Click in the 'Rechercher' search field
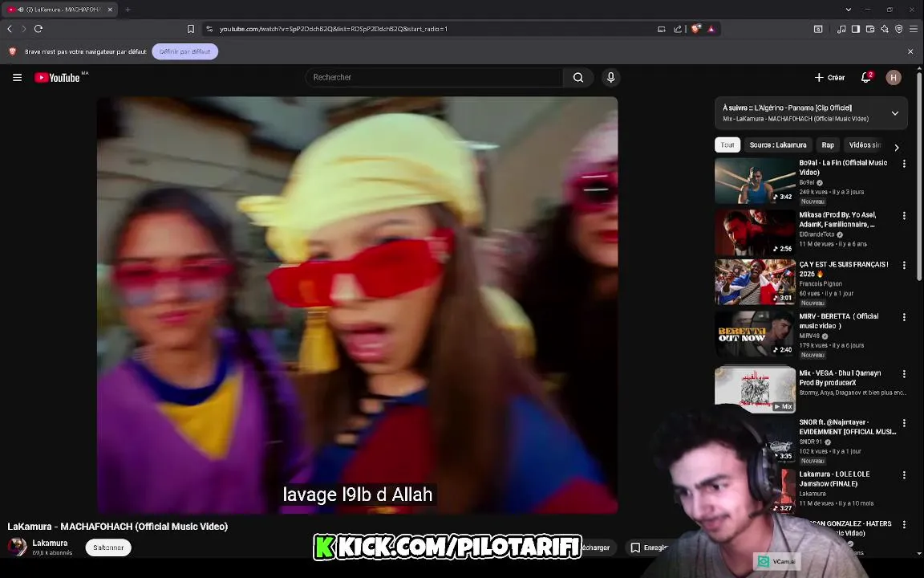924x578 pixels. [x=435, y=77]
